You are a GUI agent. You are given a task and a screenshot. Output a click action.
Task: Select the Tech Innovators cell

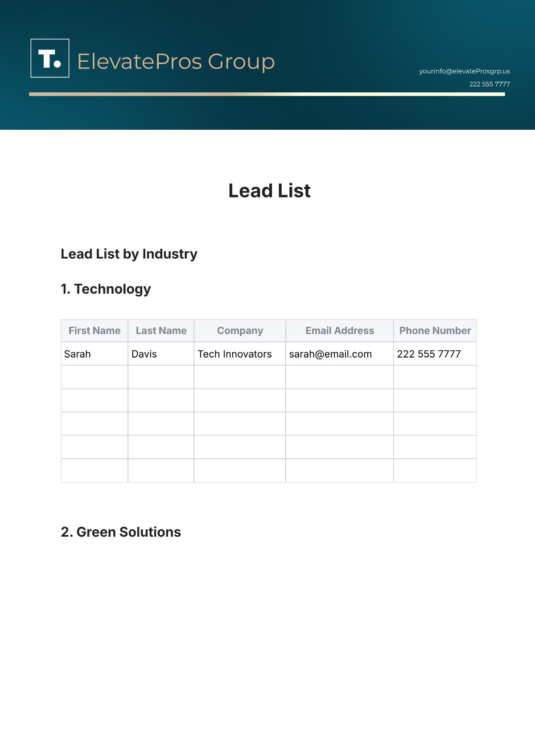240,354
